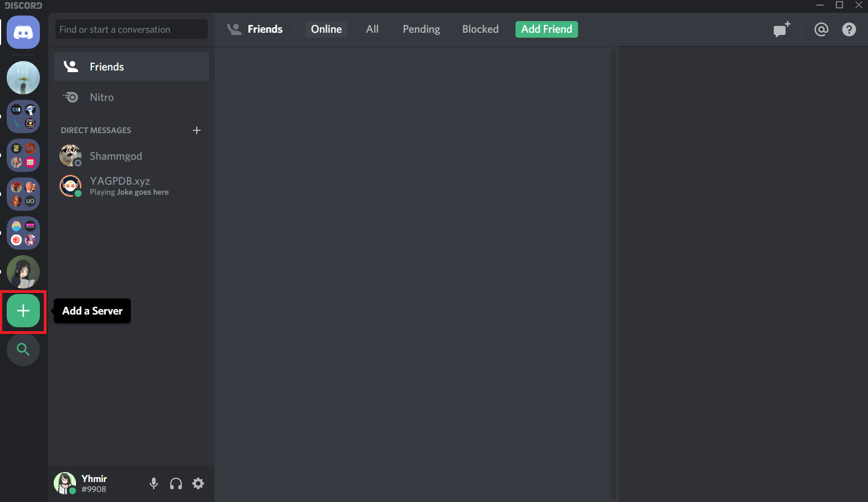Screen dimensions: 868x502
Task: Expand the server folder with UO icon
Action: [23, 194]
